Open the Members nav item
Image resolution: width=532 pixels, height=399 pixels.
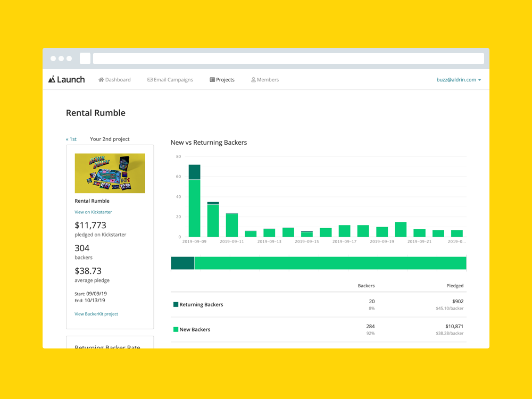point(264,80)
